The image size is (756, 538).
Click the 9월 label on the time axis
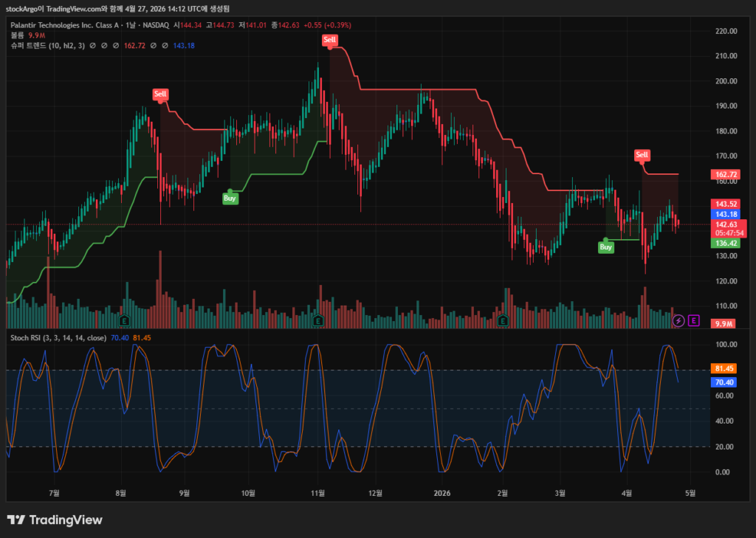click(184, 493)
